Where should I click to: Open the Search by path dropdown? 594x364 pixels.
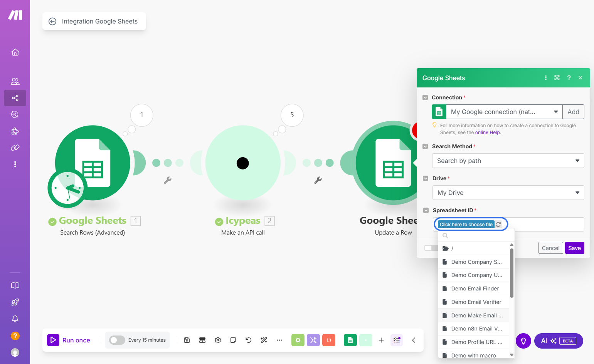pos(508,161)
